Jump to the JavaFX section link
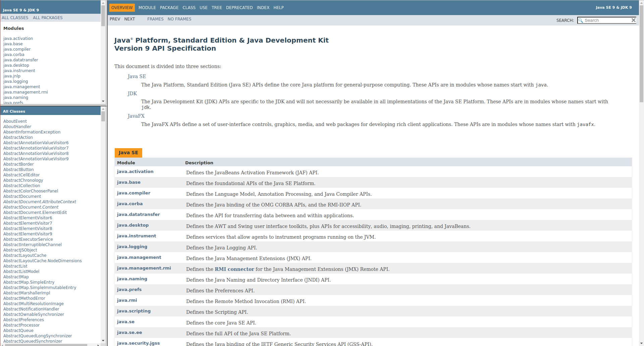The image size is (644, 346). [136, 116]
